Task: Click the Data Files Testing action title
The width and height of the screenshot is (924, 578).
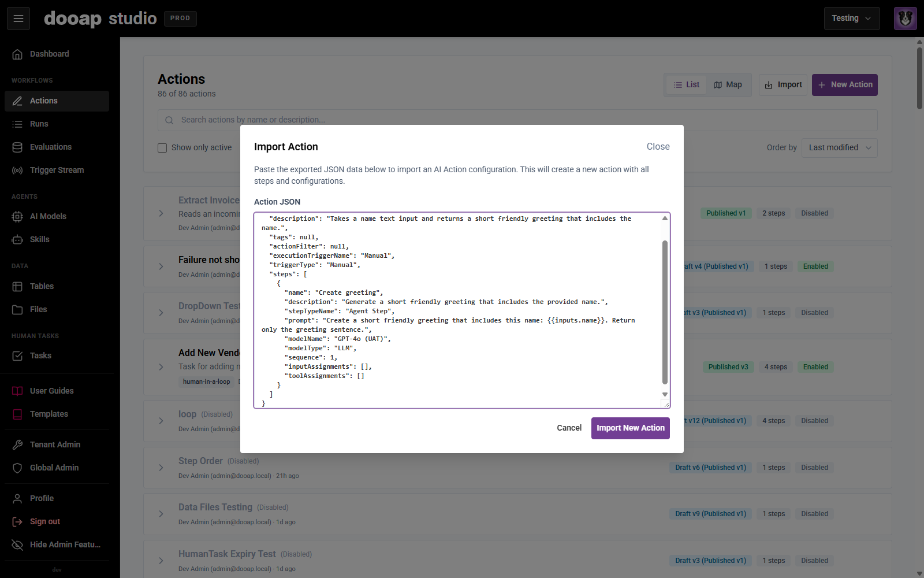Action: point(215,507)
